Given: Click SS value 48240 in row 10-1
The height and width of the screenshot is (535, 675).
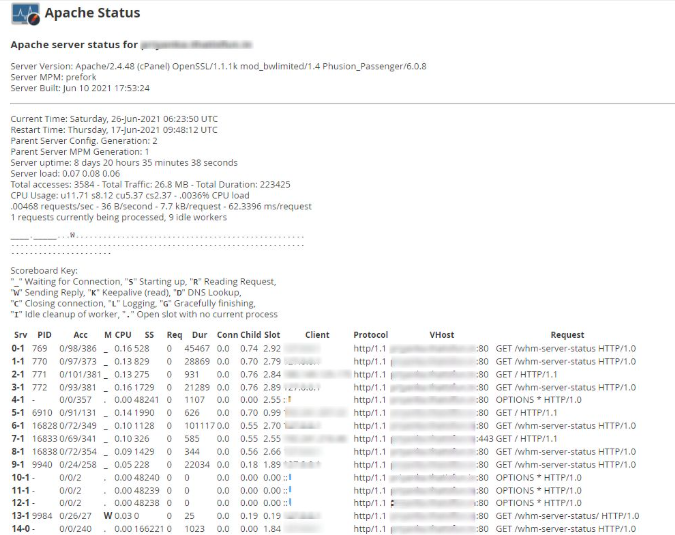Looking at the screenshot, I should [147, 478].
